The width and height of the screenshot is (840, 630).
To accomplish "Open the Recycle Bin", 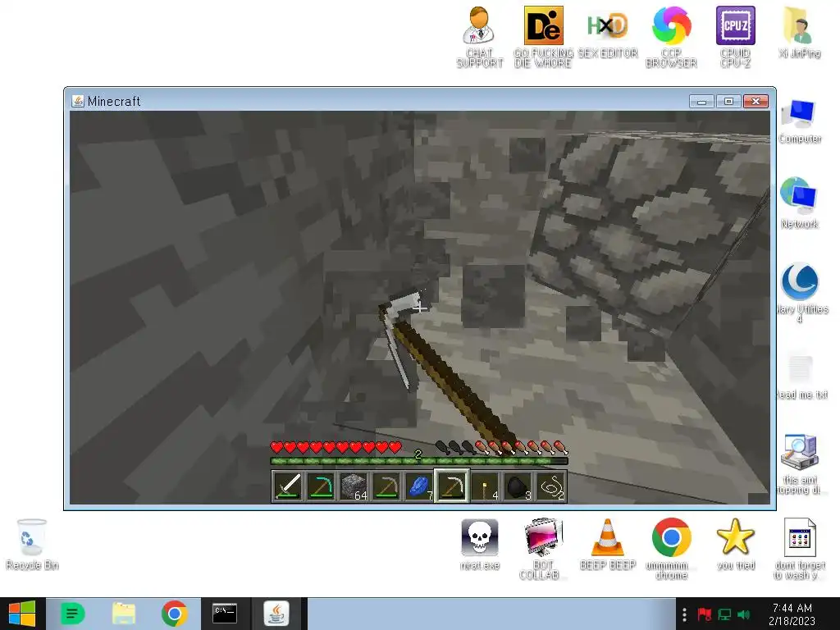I will point(32,544).
